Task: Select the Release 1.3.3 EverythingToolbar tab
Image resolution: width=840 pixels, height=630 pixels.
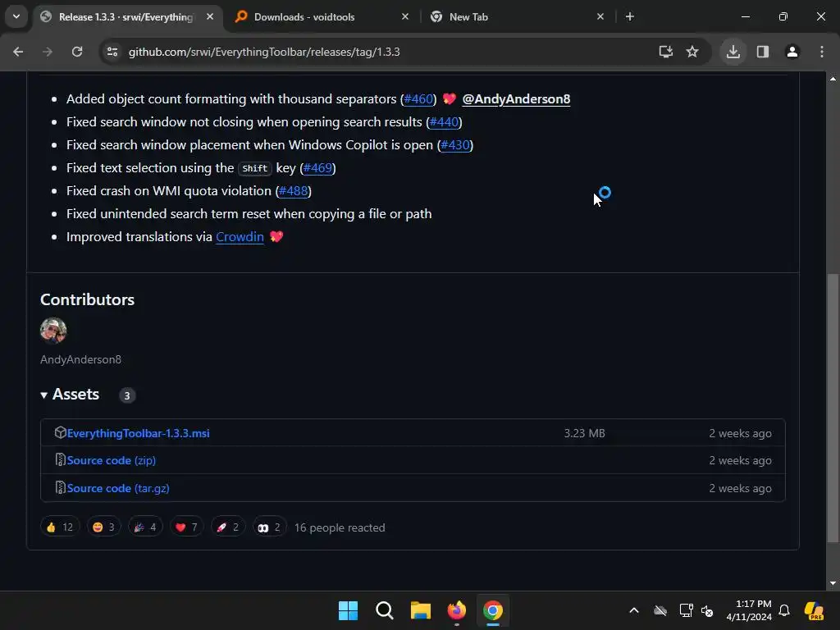Action: tap(127, 16)
